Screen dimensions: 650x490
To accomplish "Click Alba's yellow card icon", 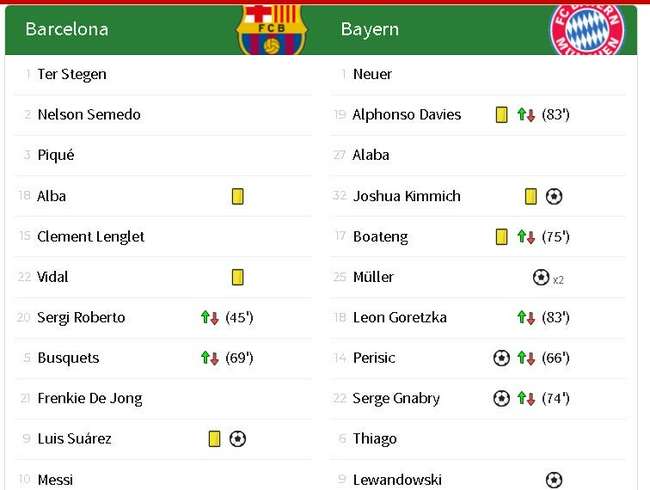I will pyautogui.click(x=238, y=196).
